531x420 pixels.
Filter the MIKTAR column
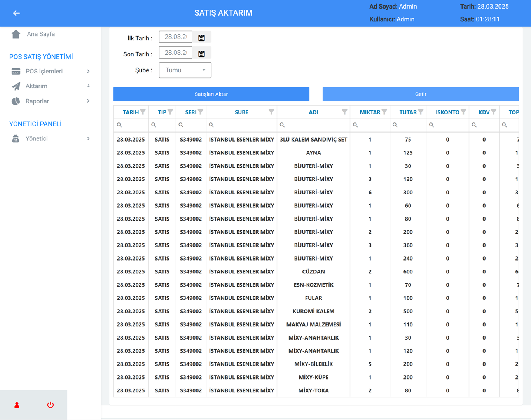(x=384, y=112)
